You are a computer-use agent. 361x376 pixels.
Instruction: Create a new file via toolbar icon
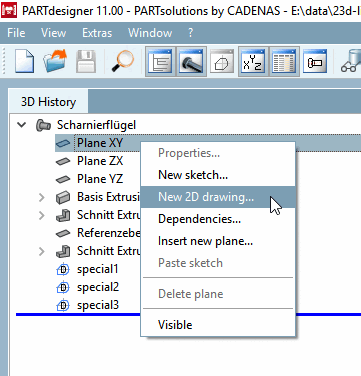[x=25, y=62]
